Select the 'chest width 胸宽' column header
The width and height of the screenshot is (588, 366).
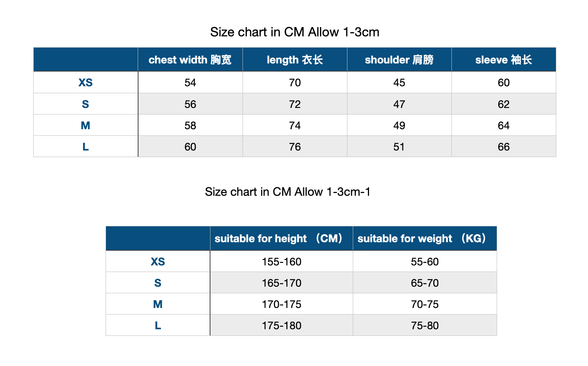190,60
